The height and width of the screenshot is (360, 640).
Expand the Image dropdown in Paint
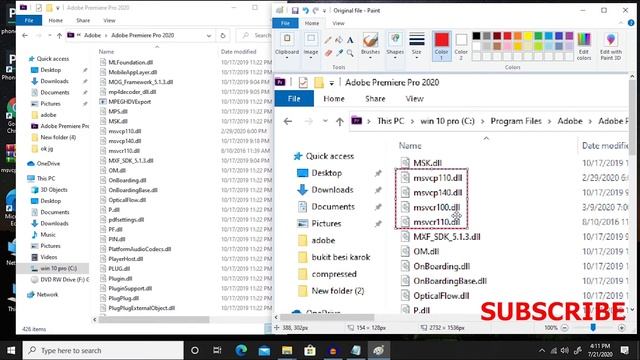311,58
